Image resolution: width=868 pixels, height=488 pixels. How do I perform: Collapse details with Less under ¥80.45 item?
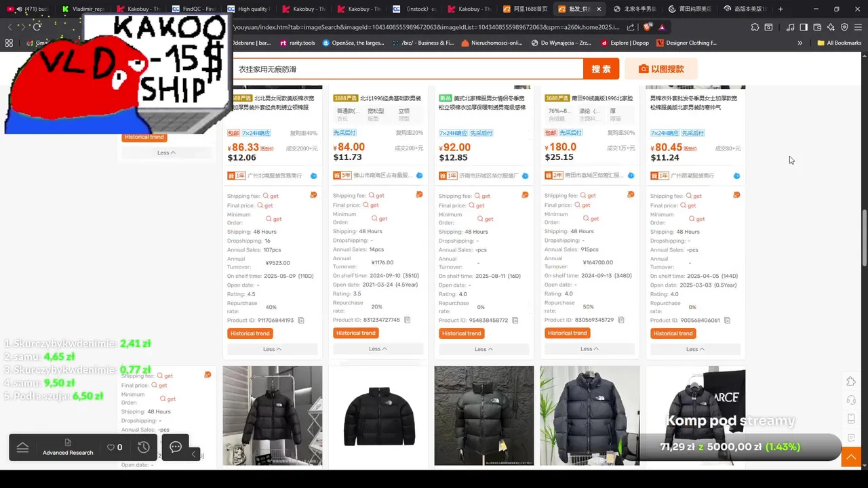point(695,350)
